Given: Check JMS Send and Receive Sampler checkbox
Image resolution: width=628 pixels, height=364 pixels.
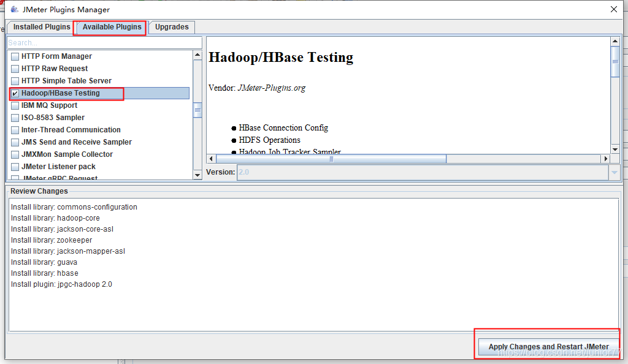Looking at the screenshot, I should 15,142.
